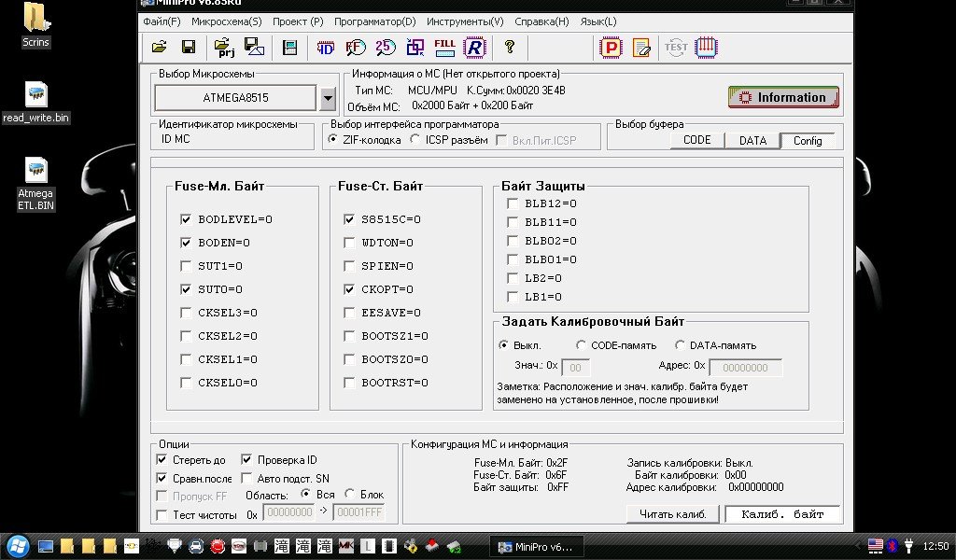
Task: Enable the WDTON=0 fuse checkbox
Action: pyautogui.click(x=350, y=243)
